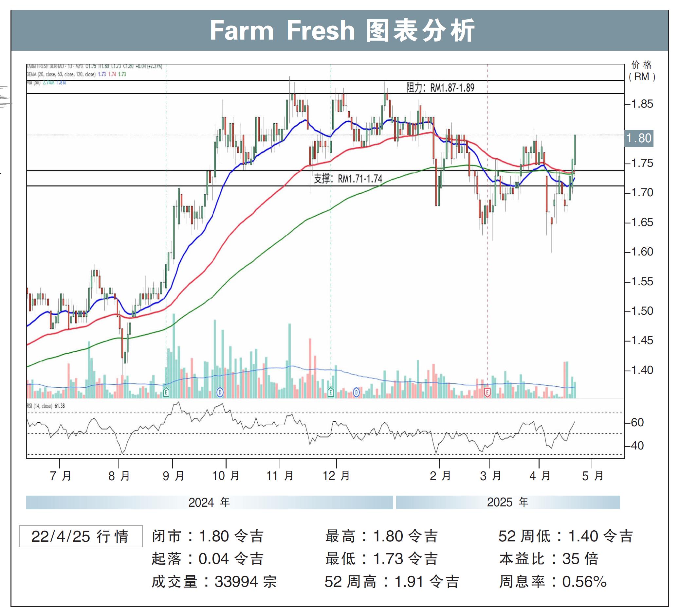Click the green E earnings marker near 12月
This screenshot has width=680, height=616.
click(x=331, y=392)
